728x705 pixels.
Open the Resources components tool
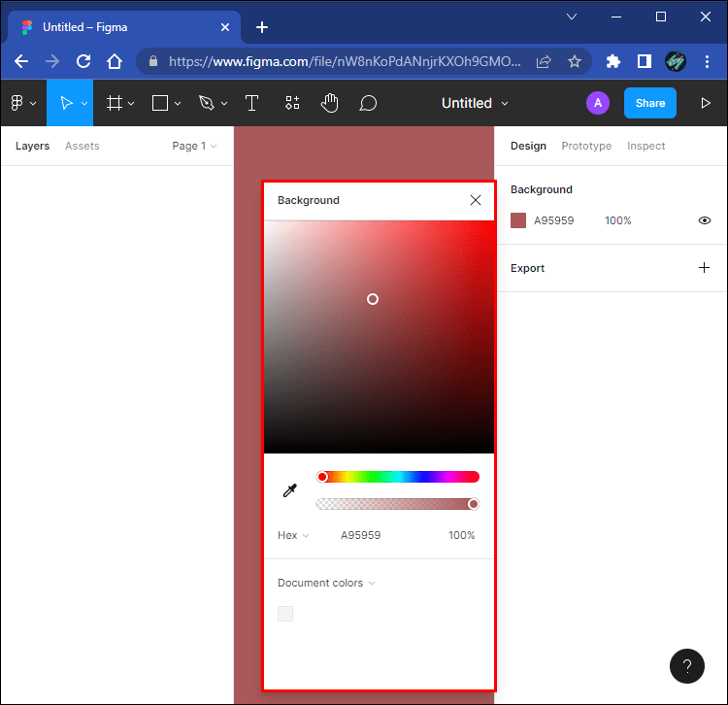pos(292,103)
